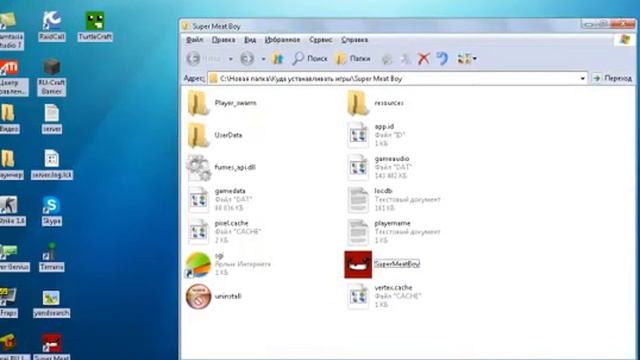Go up one folder level
The image size is (640, 360).
tap(278, 59)
